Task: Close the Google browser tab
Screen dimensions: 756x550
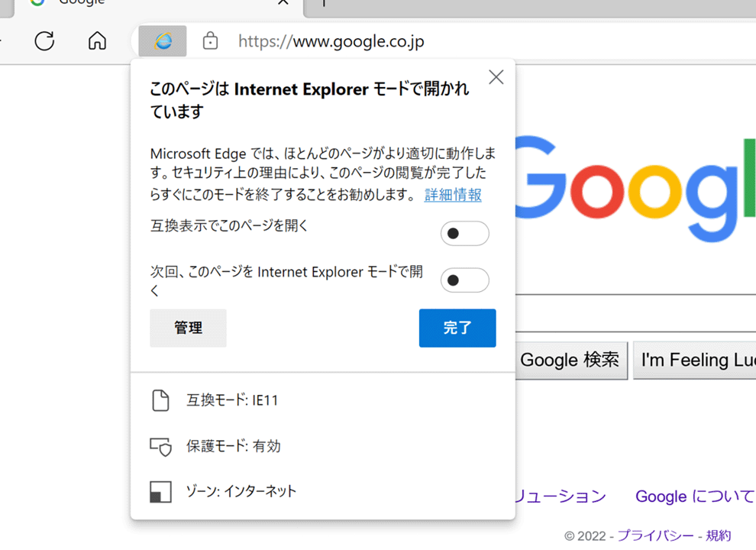Action: [x=283, y=2]
